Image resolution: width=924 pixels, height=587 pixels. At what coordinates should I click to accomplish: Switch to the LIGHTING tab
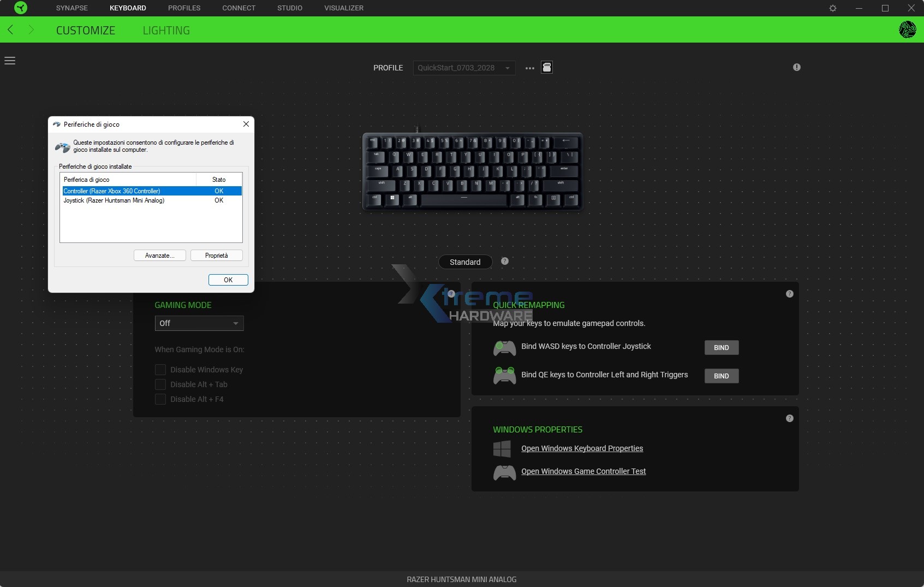pyautogui.click(x=166, y=30)
